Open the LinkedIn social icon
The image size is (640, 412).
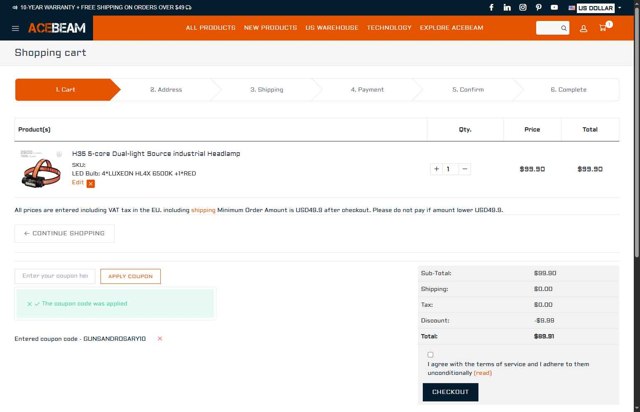tap(507, 7)
